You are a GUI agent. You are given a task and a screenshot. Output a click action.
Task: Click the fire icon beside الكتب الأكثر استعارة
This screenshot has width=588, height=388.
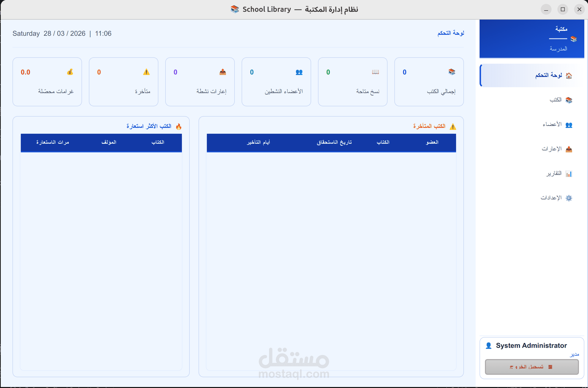click(178, 127)
